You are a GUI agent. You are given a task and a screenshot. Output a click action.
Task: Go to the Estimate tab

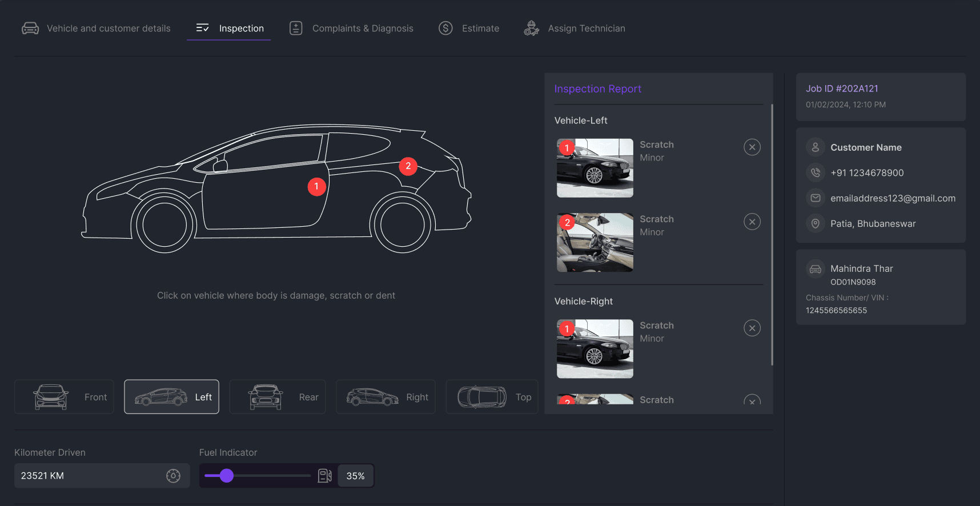point(469,29)
